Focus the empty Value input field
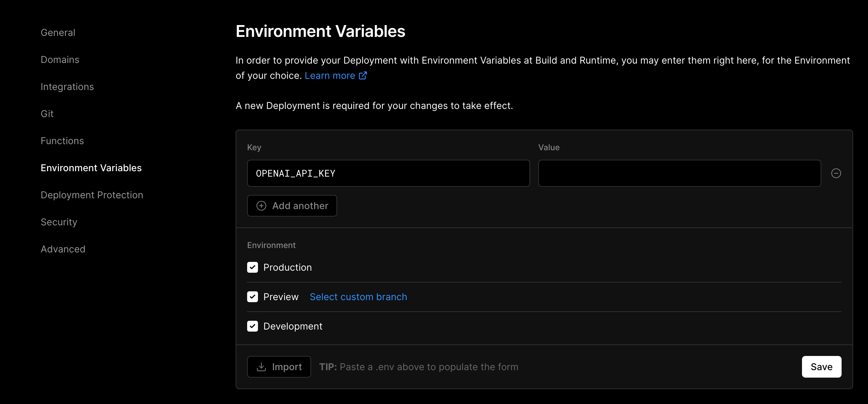 coord(679,173)
